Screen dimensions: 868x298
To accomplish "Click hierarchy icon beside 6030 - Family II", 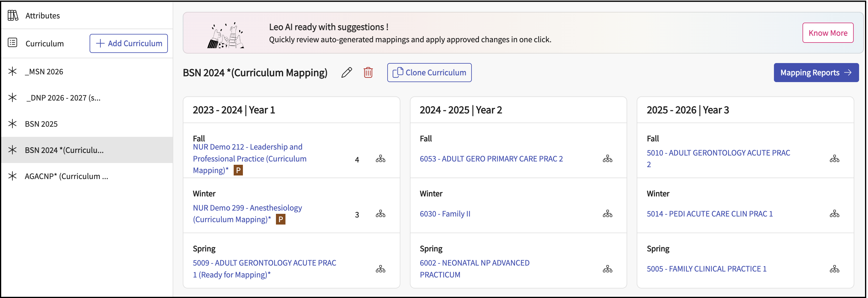I will 607,214.
